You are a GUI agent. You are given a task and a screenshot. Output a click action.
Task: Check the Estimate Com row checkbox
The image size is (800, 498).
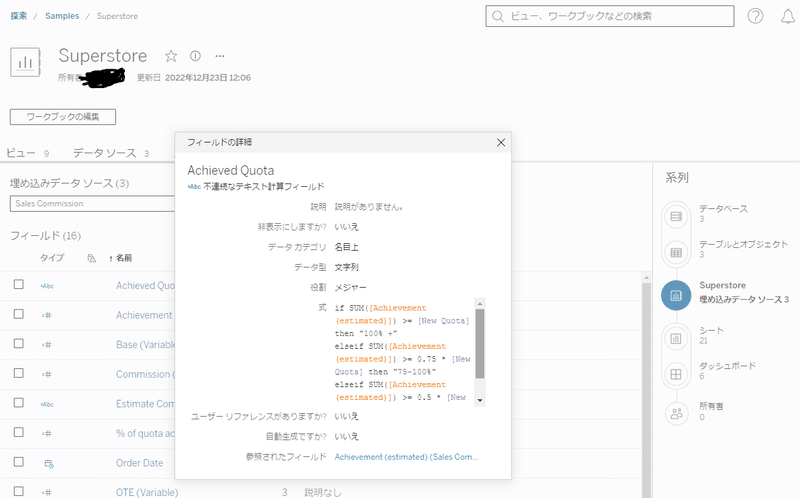tap(19, 403)
